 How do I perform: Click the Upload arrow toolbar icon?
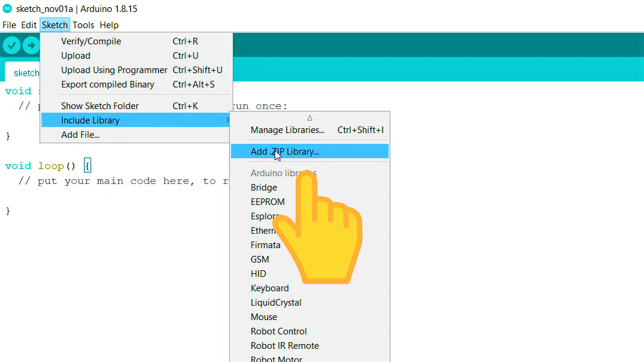click(x=31, y=45)
